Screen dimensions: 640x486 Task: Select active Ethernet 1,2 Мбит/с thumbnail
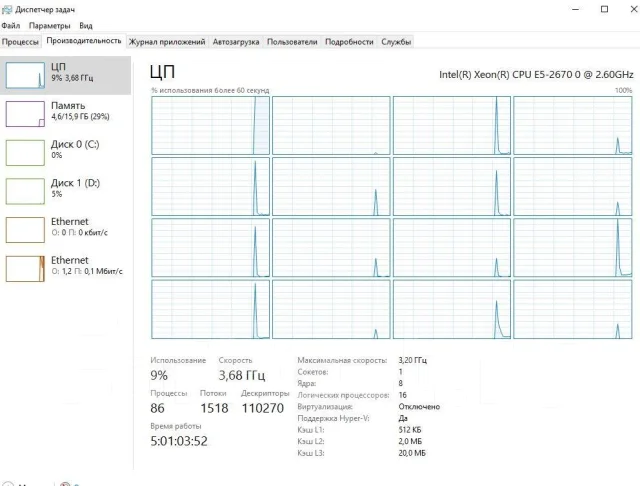(x=25, y=269)
